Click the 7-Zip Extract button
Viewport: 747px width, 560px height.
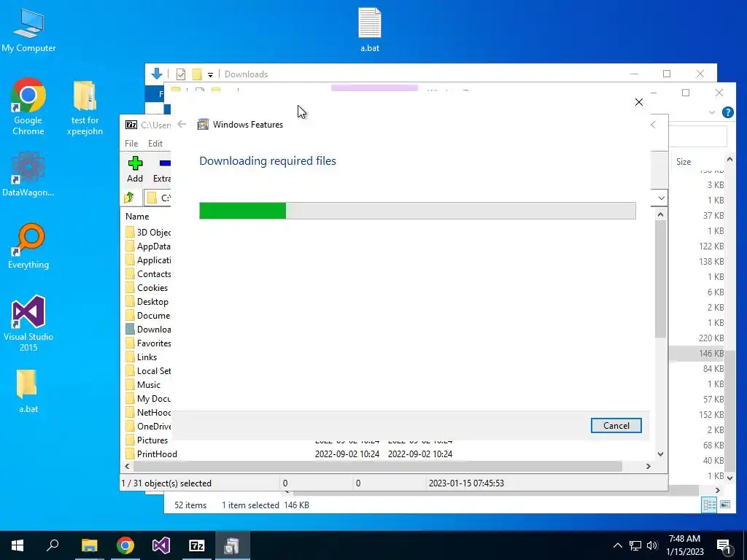tap(162, 169)
